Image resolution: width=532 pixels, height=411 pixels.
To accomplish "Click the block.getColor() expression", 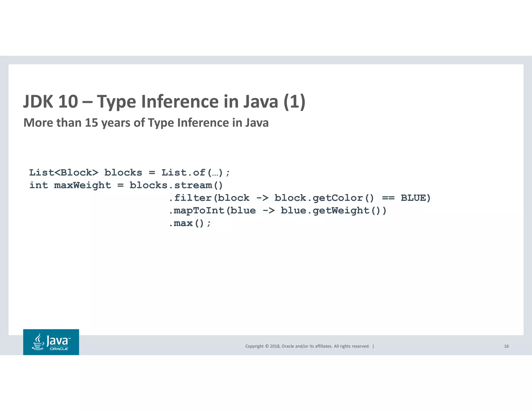I will [x=324, y=198].
